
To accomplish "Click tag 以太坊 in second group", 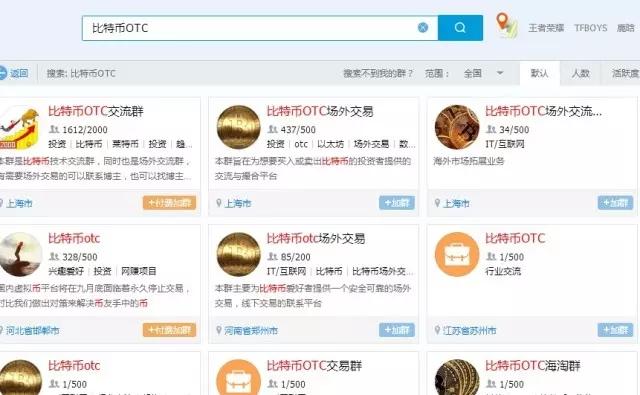I will 331,144.
